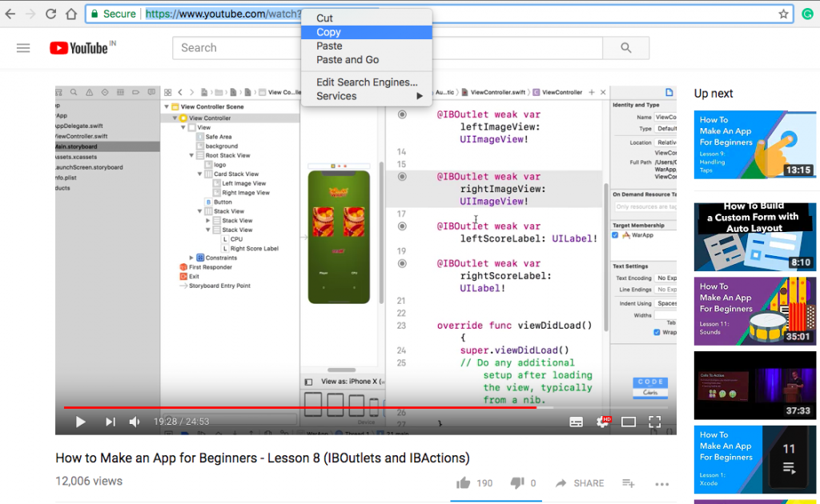820x504 pixels.
Task: Open Text Encoding dropdown
Action: 666,278
